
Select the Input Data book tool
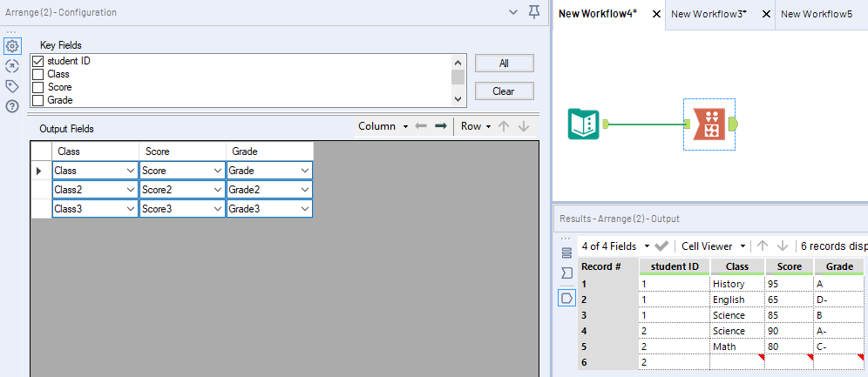tap(582, 125)
